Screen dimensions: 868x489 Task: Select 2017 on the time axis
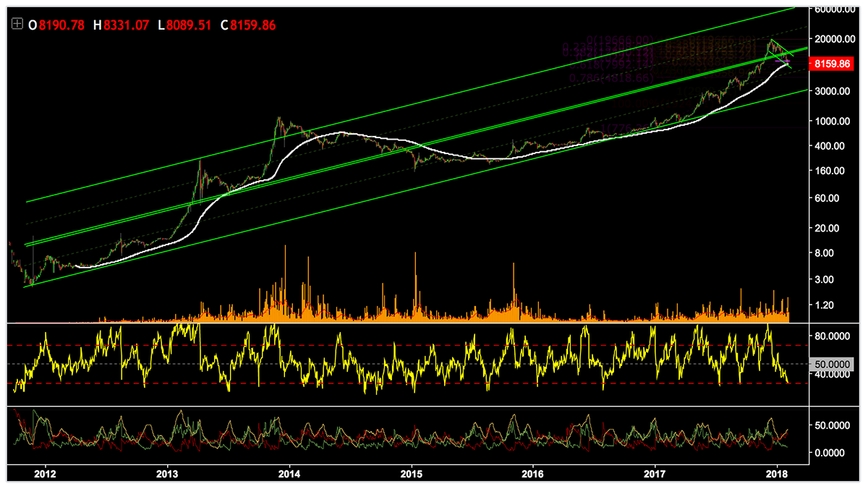[x=655, y=473]
